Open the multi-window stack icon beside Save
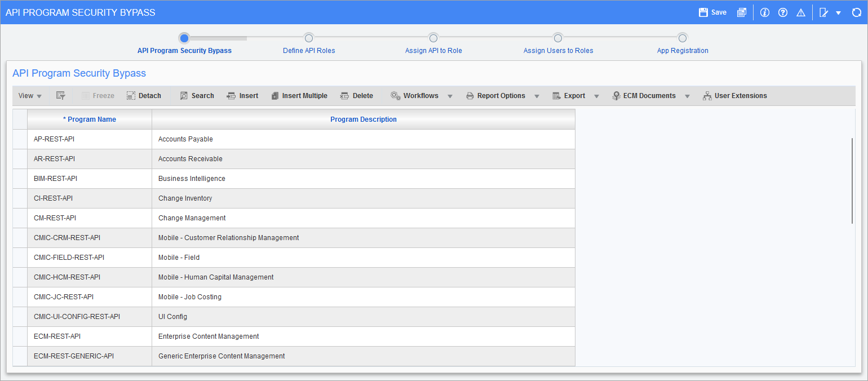The image size is (868, 381). pyautogui.click(x=742, y=12)
